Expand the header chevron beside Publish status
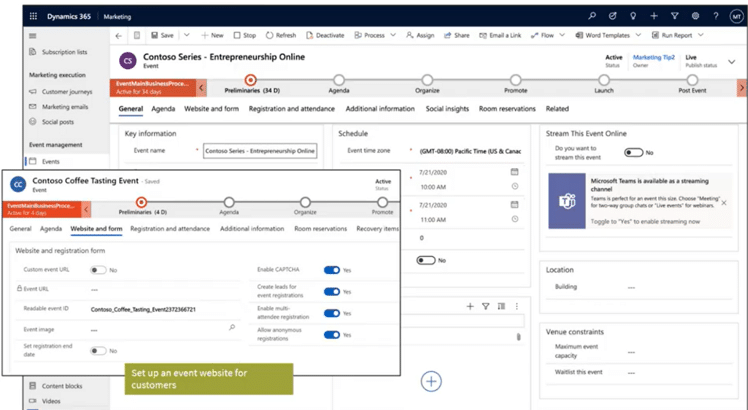The width and height of the screenshot is (748, 410). pyautogui.click(x=717, y=62)
